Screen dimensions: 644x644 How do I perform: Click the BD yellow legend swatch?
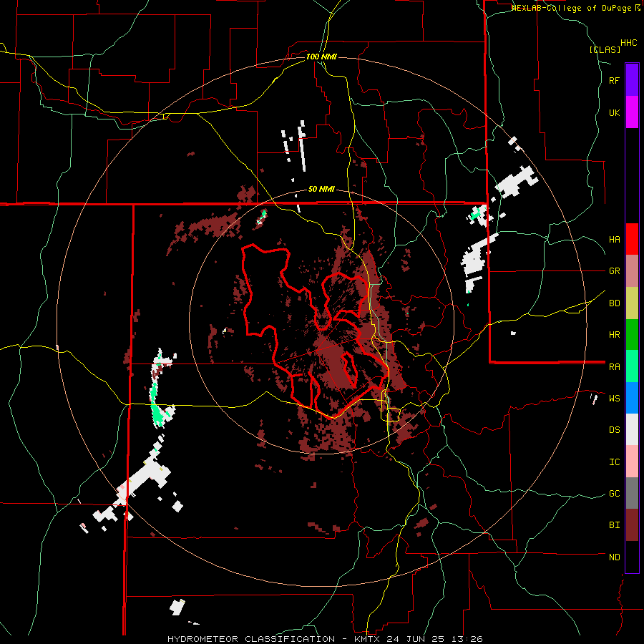632,303
